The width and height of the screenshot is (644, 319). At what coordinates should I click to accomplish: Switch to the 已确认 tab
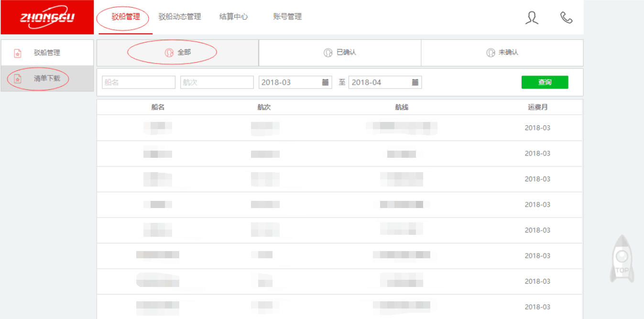click(340, 53)
